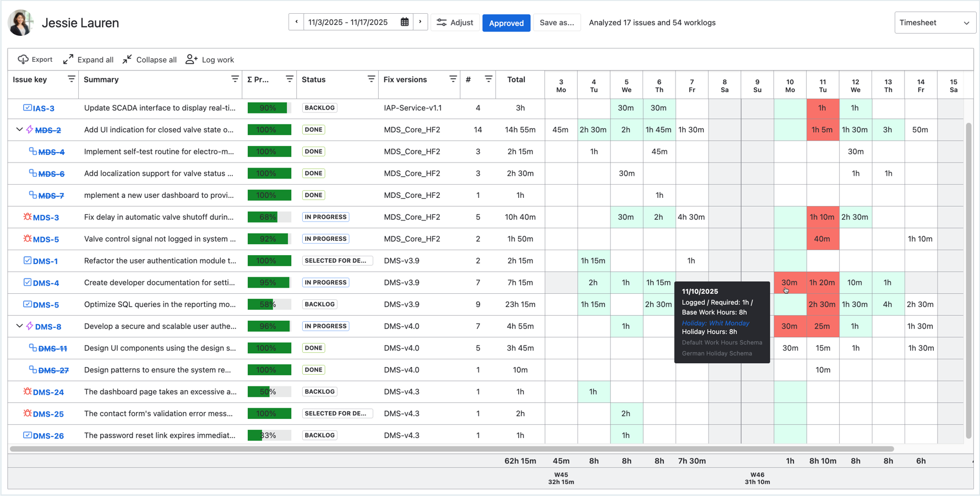Viewport: 980px width, 496px height.
Task: Open filter icon on Status column
Action: pos(371,79)
